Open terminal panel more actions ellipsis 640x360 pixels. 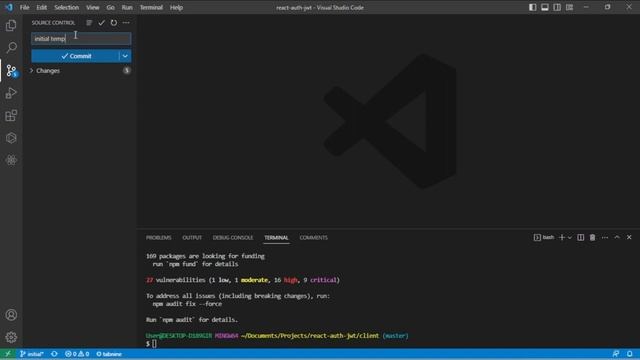(604, 238)
